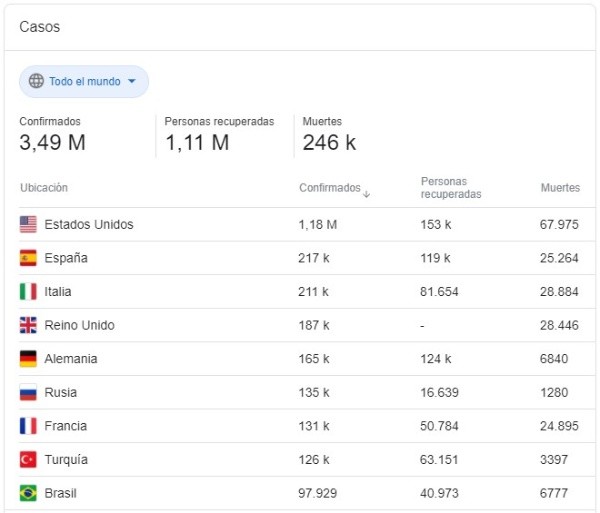Click España deaths value 25.264

559,258
